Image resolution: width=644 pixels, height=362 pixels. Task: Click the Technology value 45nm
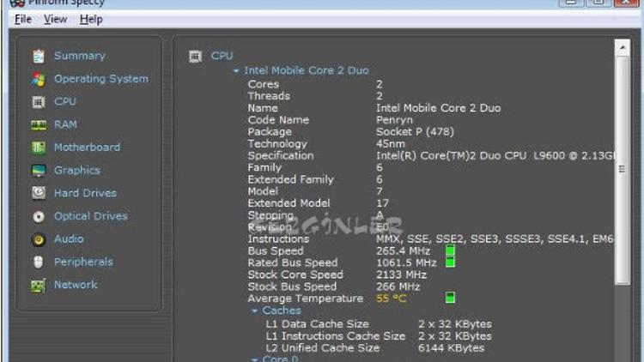tap(391, 144)
